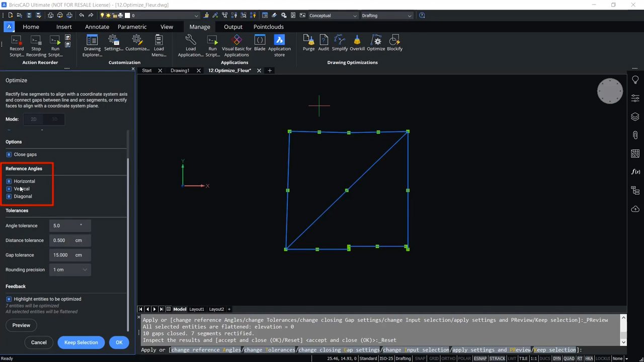The image size is (644, 362).
Task: Switch to the Pointclouds ribbon tab
Action: 269,27
